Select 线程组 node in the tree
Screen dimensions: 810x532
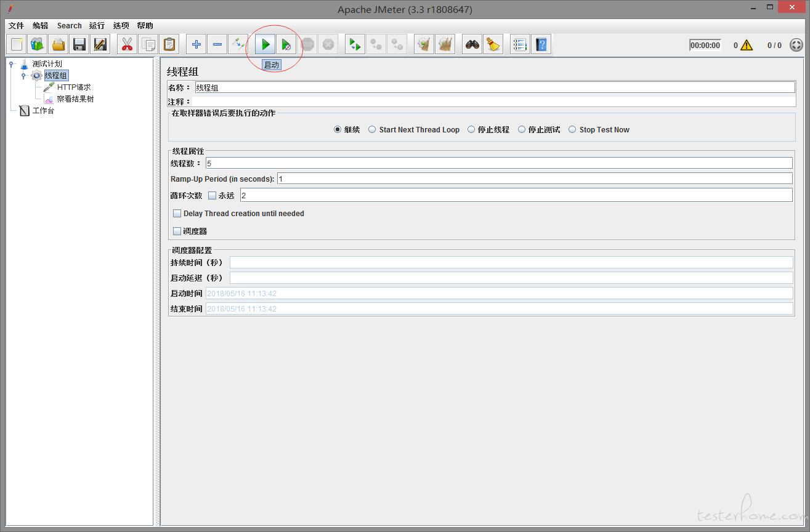55,76
